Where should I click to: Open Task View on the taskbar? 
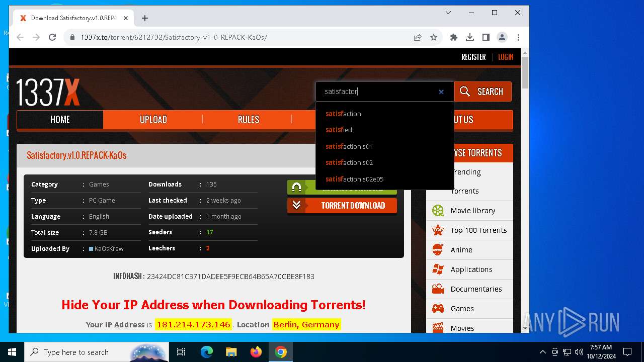(x=181, y=352)
